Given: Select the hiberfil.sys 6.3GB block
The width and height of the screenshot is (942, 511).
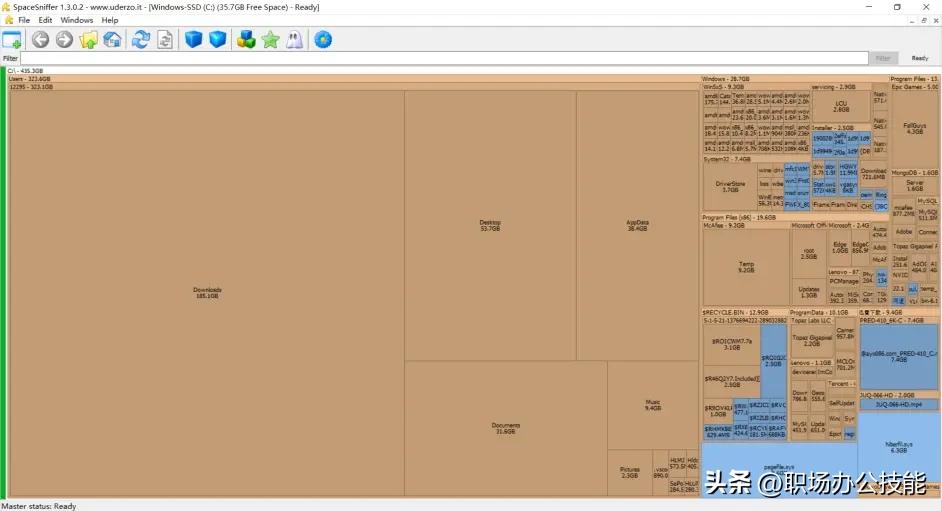Looking at the screenshot, I should 899,447.
